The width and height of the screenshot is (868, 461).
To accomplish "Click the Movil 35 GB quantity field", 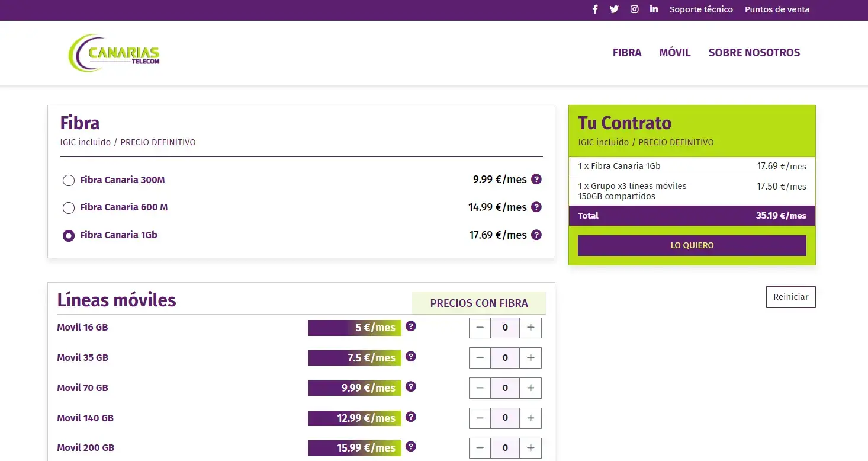I will 505,358.
